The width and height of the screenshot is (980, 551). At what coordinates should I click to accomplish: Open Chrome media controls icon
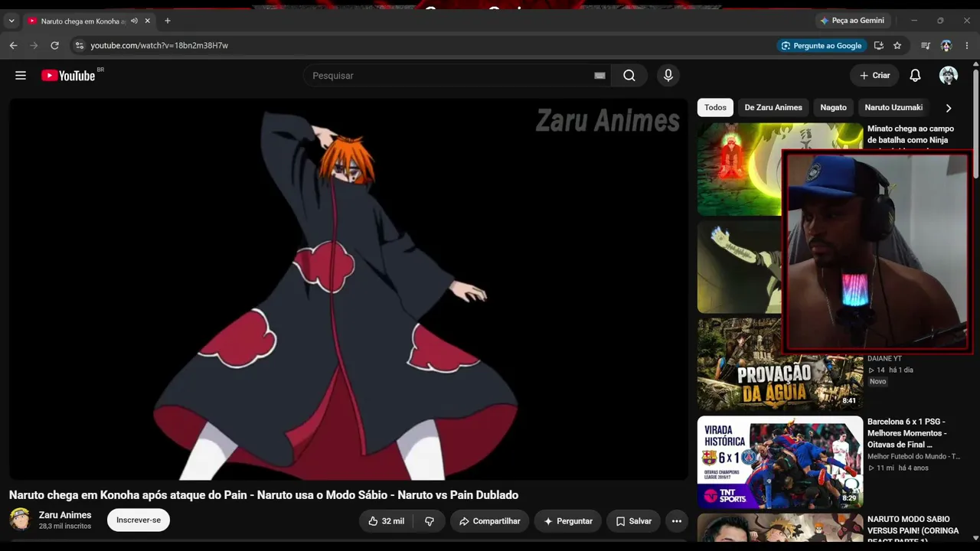[x=926, y=46]
